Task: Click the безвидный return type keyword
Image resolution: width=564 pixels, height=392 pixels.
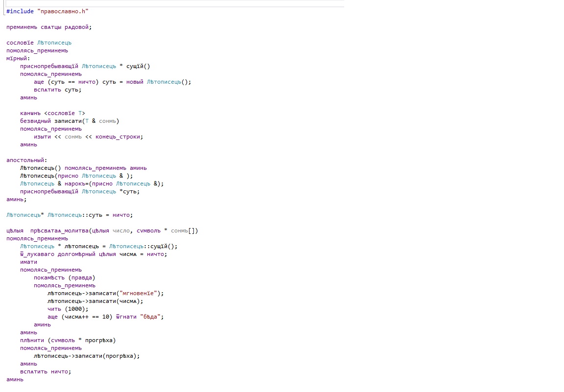Action: coord(37,121)
